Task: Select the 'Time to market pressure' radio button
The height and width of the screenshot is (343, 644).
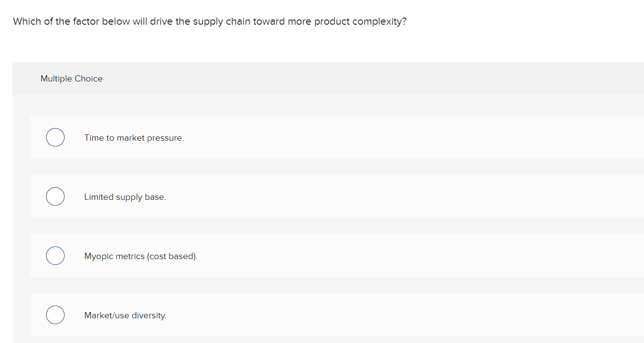Action: [x=55, y=137]
